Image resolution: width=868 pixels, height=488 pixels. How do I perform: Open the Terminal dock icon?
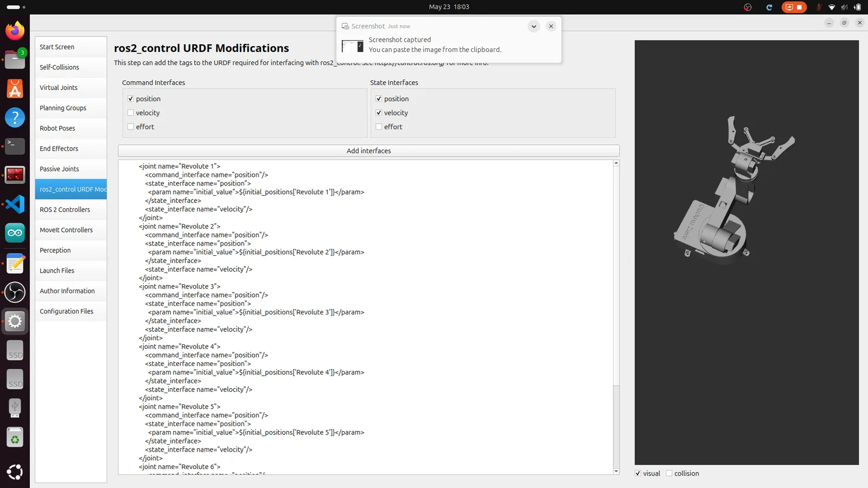pos(15,146)
